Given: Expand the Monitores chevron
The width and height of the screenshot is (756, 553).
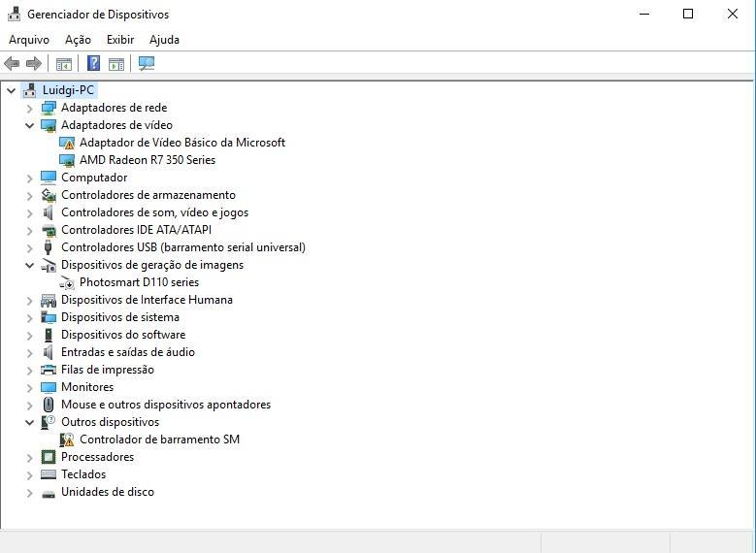Looking at the screenshot, I should point(29,388).
